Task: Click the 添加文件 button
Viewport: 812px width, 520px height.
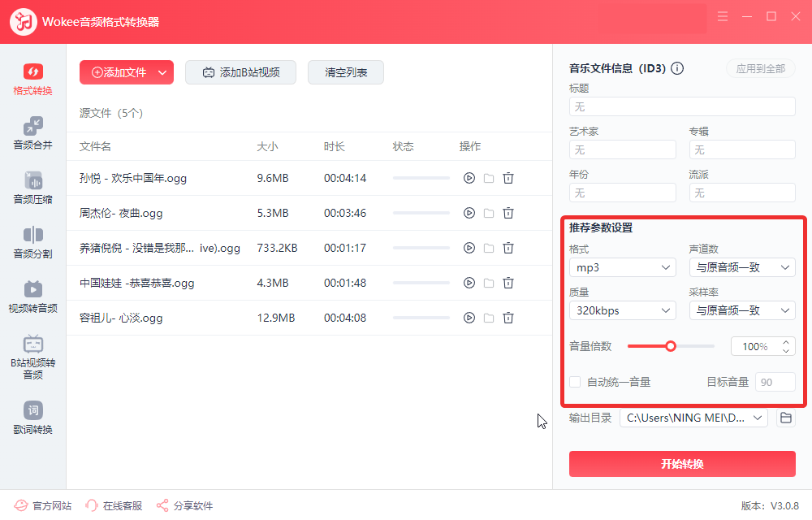Action: 119,72
